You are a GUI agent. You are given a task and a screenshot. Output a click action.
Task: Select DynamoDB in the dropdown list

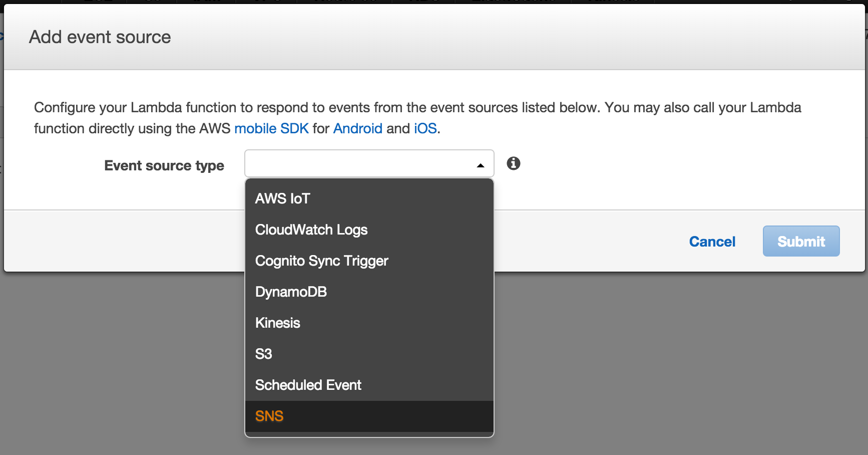pyautogui.click(x=291, y=292)
